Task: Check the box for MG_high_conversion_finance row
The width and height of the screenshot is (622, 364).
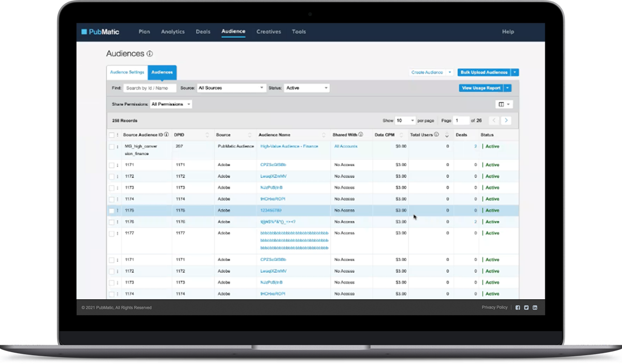Action: [111, 147]
